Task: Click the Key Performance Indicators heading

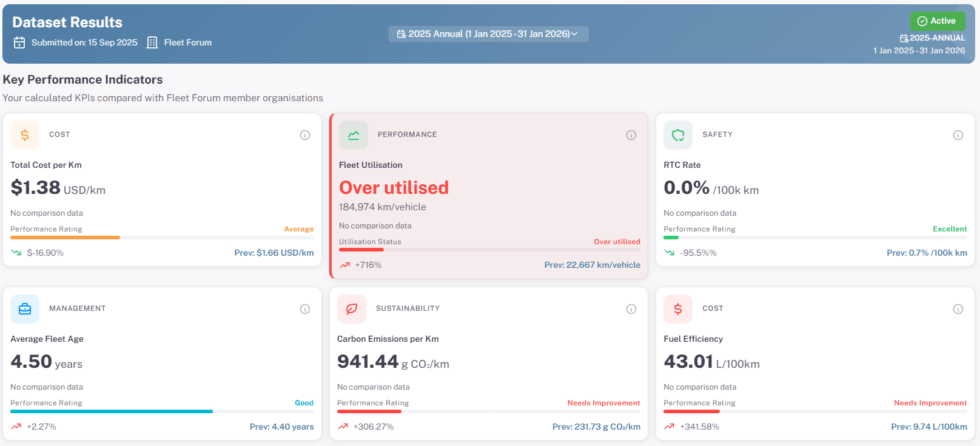Action: point(82,79)
